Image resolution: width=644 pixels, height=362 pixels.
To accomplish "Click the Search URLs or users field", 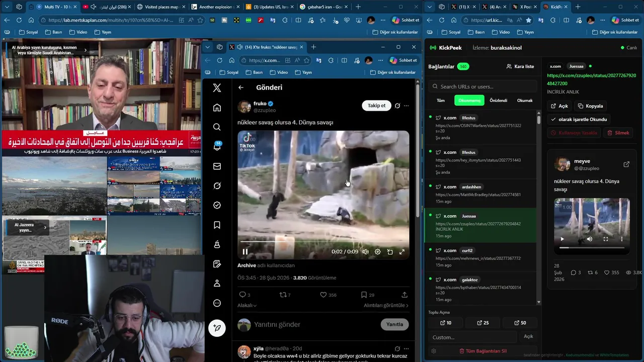I will click(x=483, y=86).
